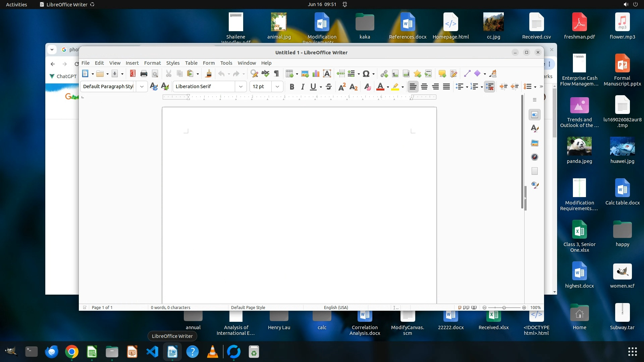The image size is (644, 362).
Task: Open sidebar Gallery panel icon
Action: click(x=535, y=143)
